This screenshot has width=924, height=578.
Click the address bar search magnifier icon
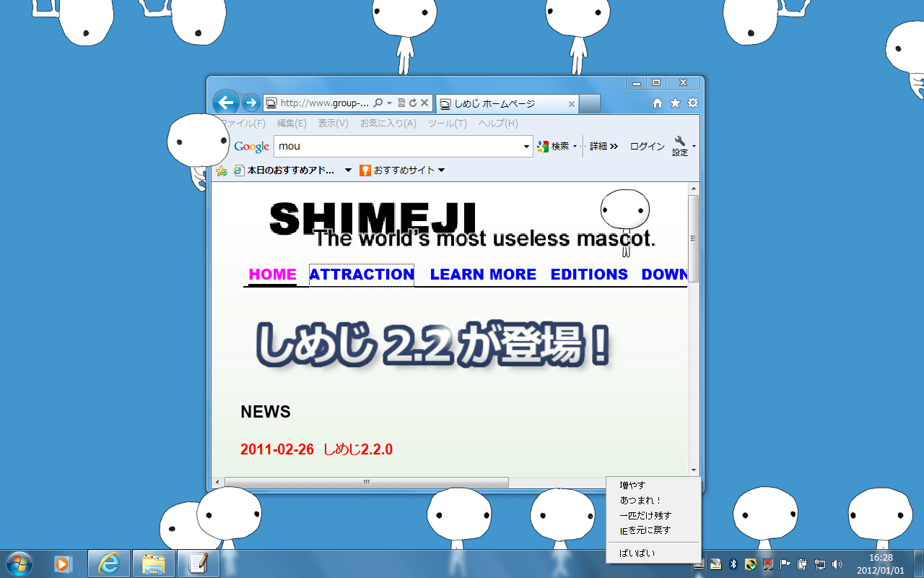[x=378, y=103]
